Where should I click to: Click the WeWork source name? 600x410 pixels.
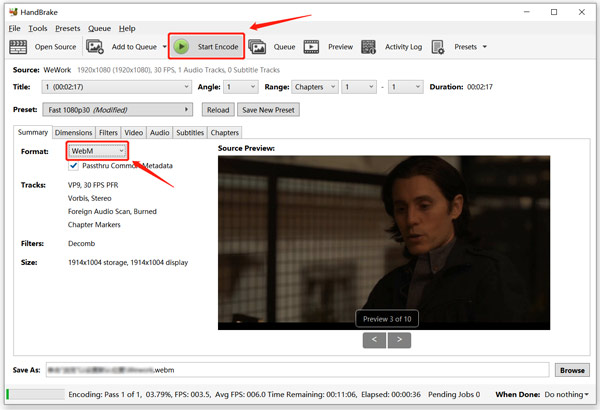[57, 70]
